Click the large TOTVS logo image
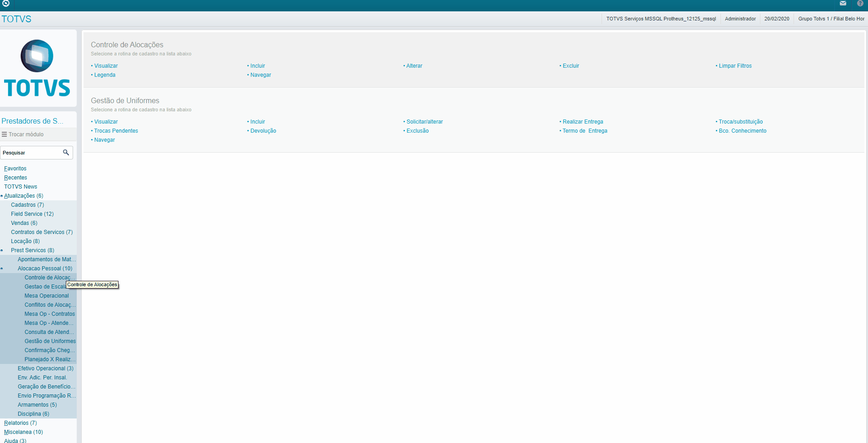Screen dimensions: 868x443 pyautogui.click(x=37, y=68)
